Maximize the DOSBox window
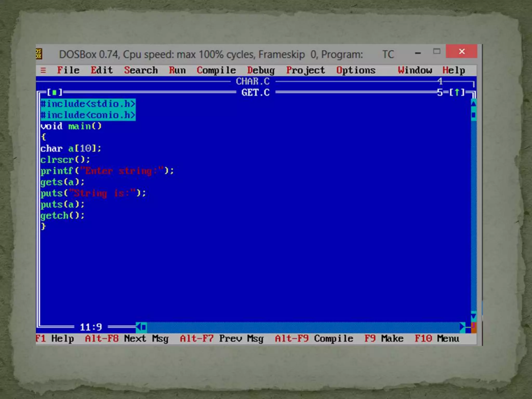532x399 pixels. pos(437,51)
